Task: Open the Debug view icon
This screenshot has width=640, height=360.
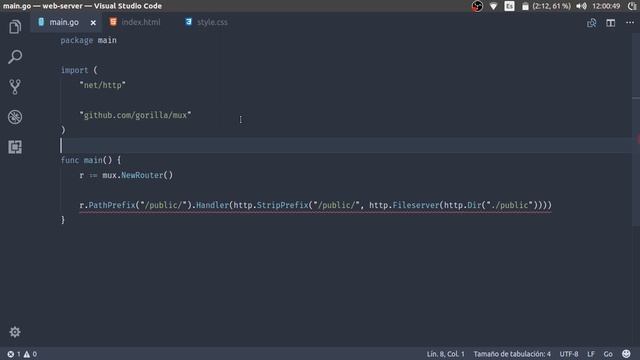Action: pyautogui.click(x=15, y=117)
